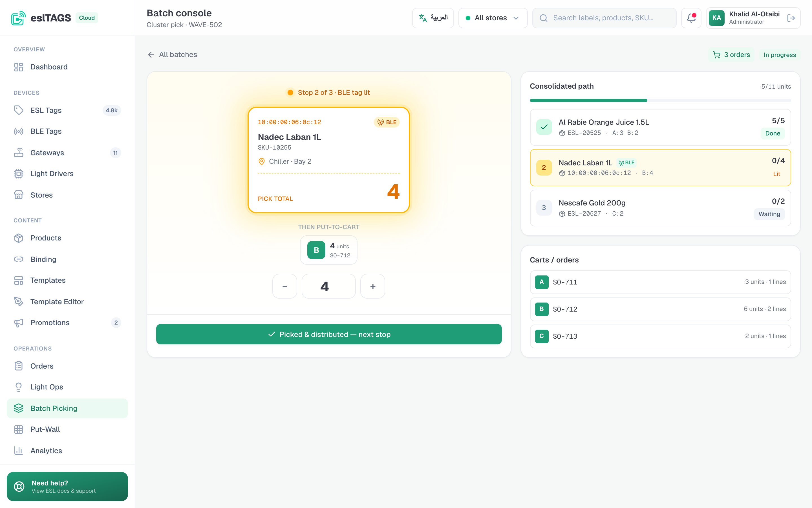Open order SO-711 in cart A

coord(660,282)
